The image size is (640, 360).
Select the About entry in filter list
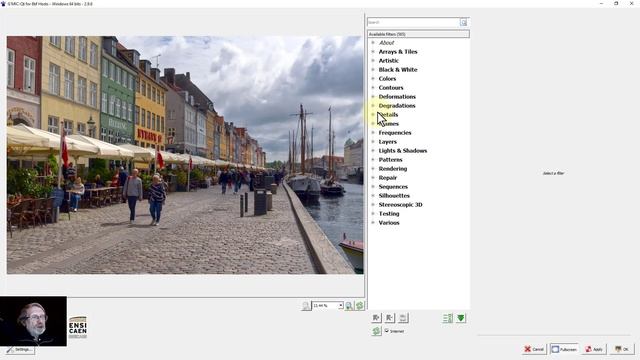coord(387,43)
